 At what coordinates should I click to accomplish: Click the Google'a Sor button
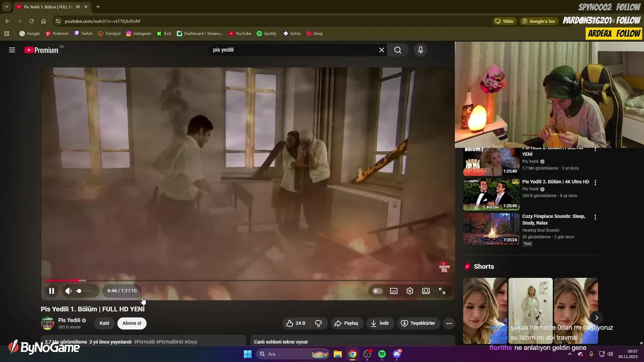point(539,21)
